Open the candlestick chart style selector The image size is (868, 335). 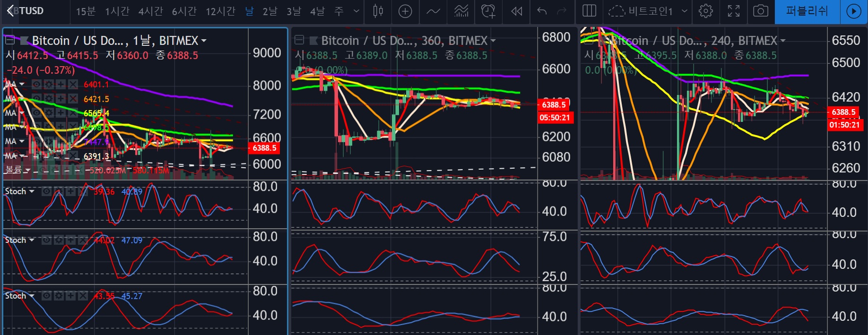378,11
